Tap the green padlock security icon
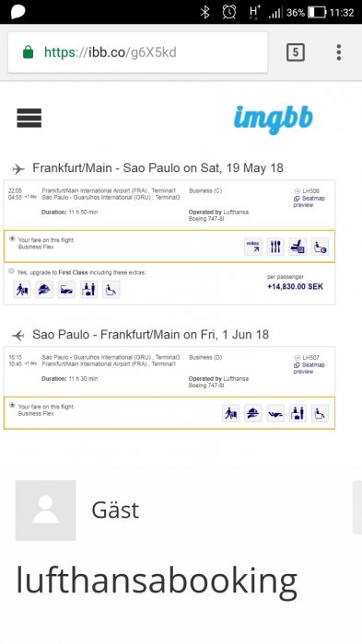The height and width of the screenshot is (644, 362). coord(28,52)
